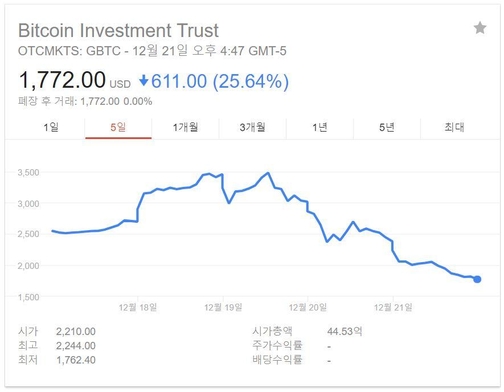Click the 12월 20일 date label on axis
The image size is (504, 392).
(308, 307)
